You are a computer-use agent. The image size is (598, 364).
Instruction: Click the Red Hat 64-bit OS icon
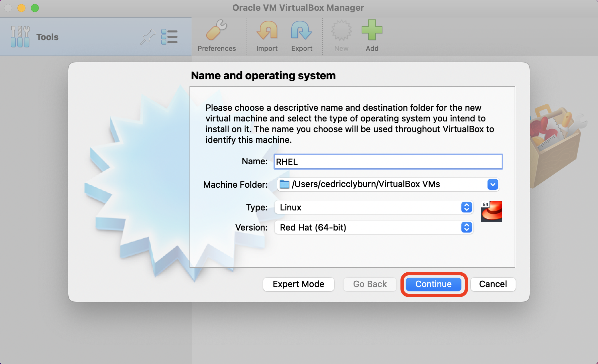click(492, 211)
